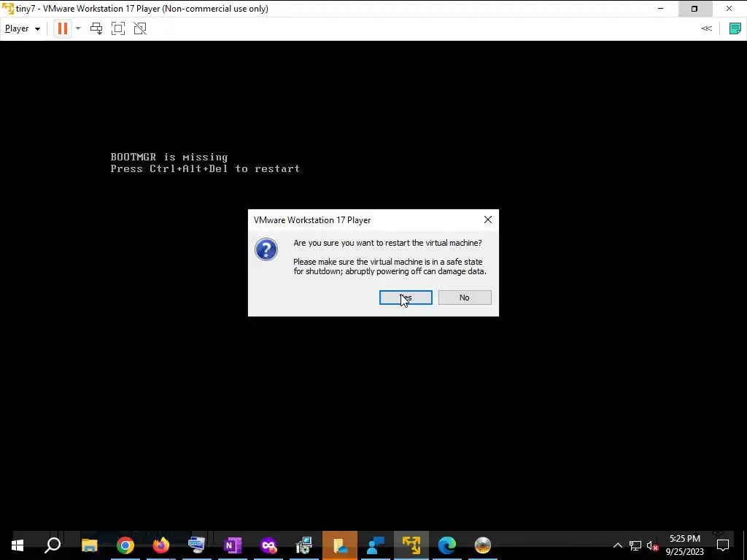Close the VMware restart dialog
The image size is (747, 560).
tap(488, 219)
